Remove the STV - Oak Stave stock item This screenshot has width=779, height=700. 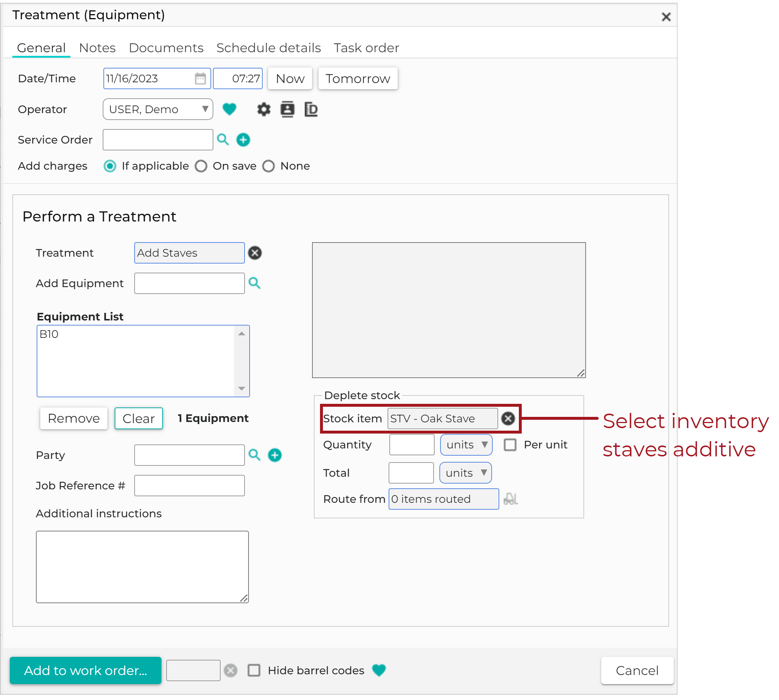click(508, 419)
